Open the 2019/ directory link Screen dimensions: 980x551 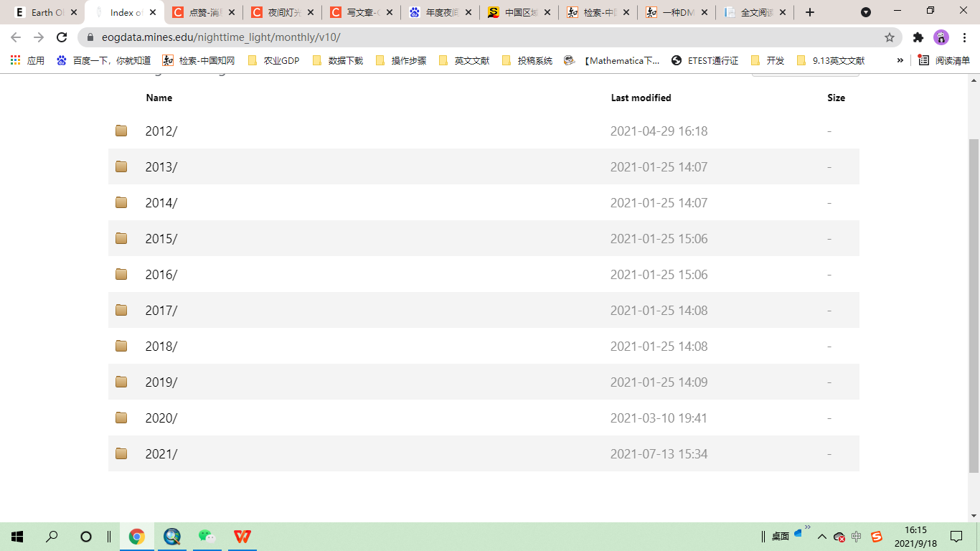coord(161,382)
